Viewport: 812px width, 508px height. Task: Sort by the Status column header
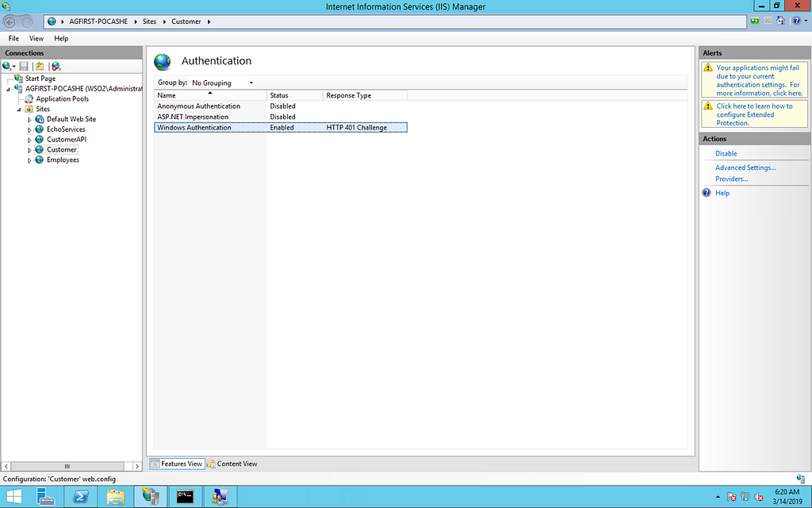(295, 95)
